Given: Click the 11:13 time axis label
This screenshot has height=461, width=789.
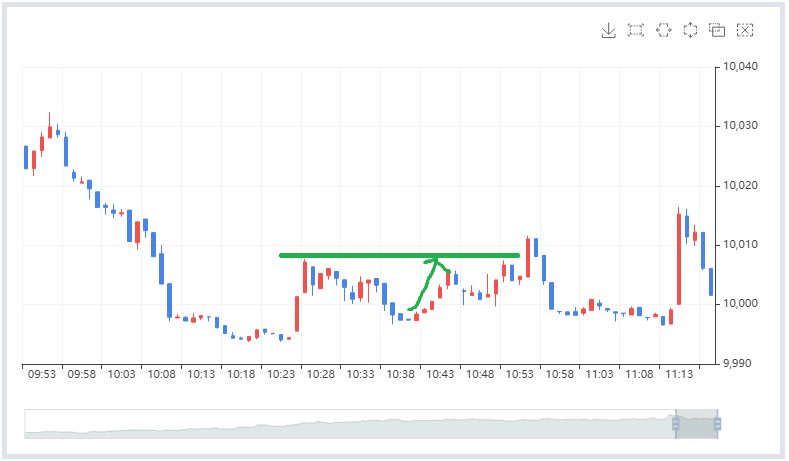Looking at the screenshot, I should pos(679,374).
